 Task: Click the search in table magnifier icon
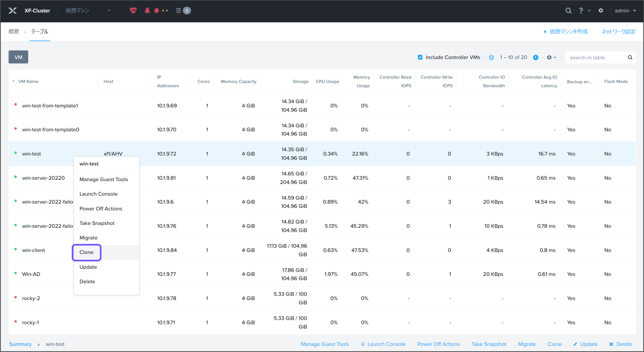tap(630, 57)
